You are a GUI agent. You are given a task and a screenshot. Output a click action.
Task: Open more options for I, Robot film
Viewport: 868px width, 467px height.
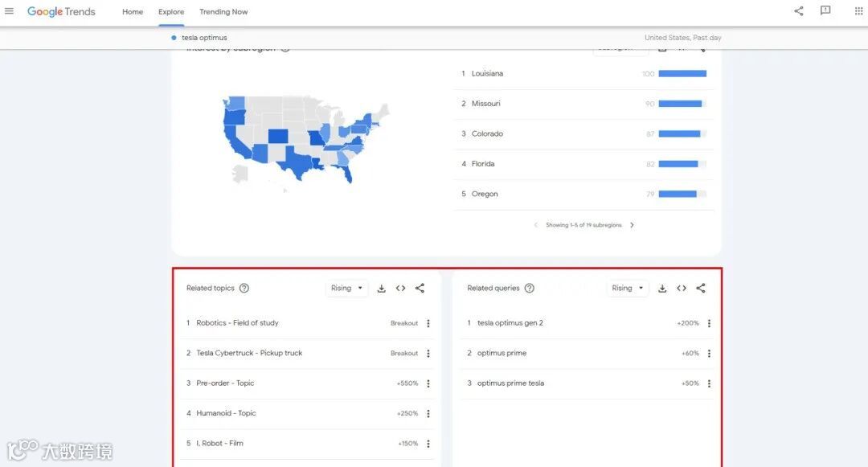(428, 444)
